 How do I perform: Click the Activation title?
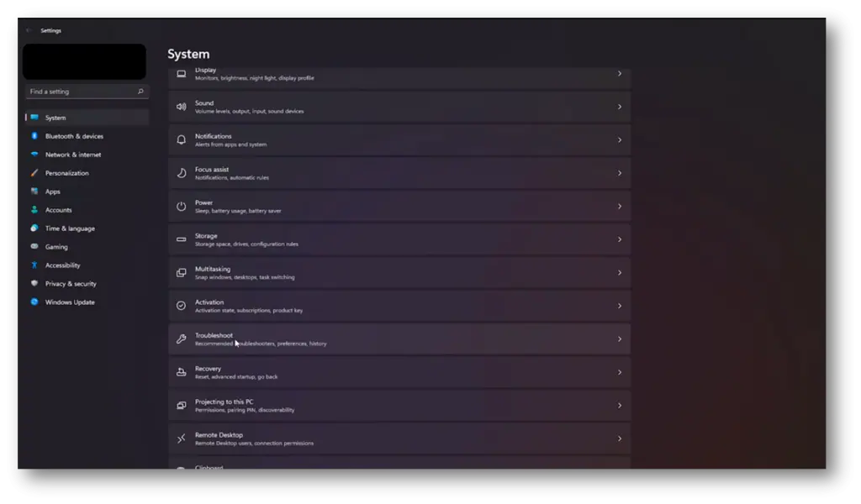pyautogui.click(x=209, y=302)
